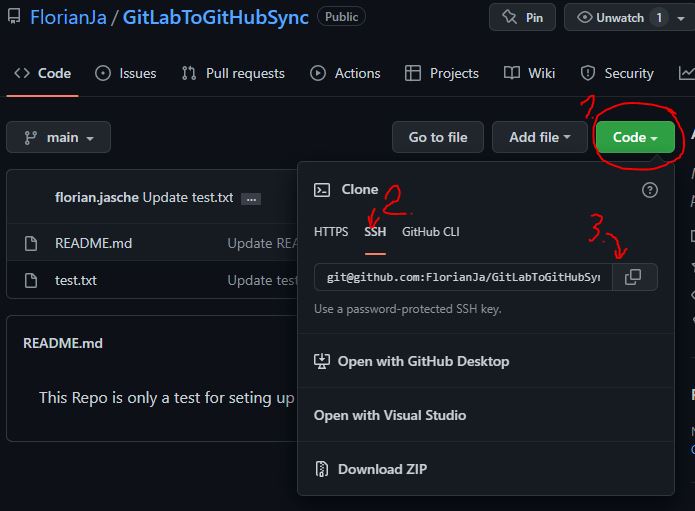Click the Security shield icon

(x=588, y=73)
